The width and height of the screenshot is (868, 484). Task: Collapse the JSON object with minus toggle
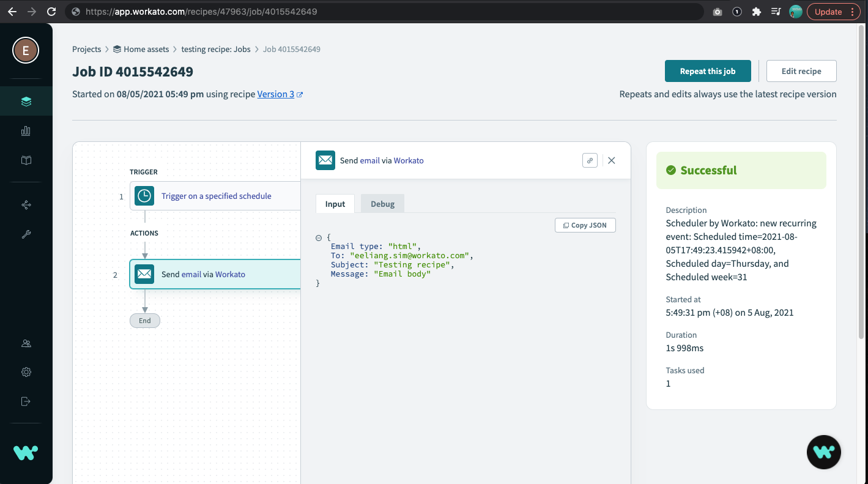click(319, 237)
